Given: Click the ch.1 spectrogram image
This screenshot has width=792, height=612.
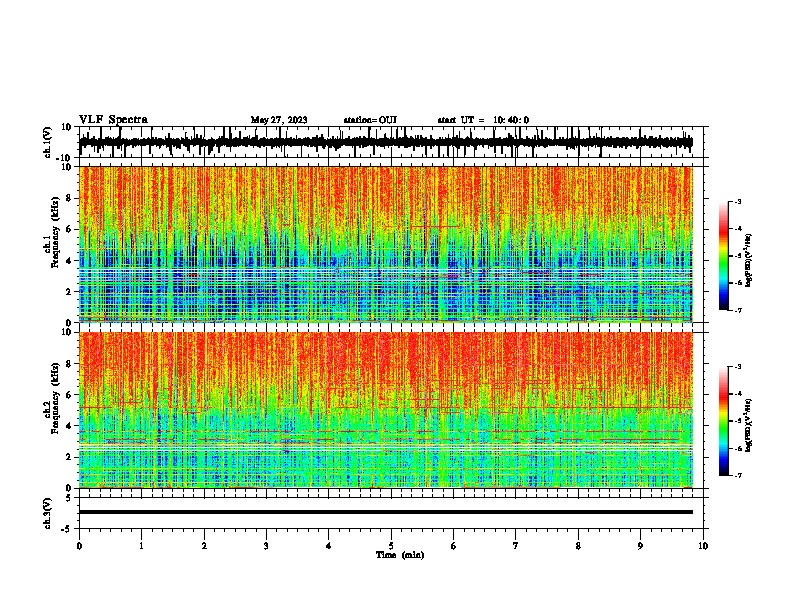Looking at the screenshot, I should click(386, 244).
